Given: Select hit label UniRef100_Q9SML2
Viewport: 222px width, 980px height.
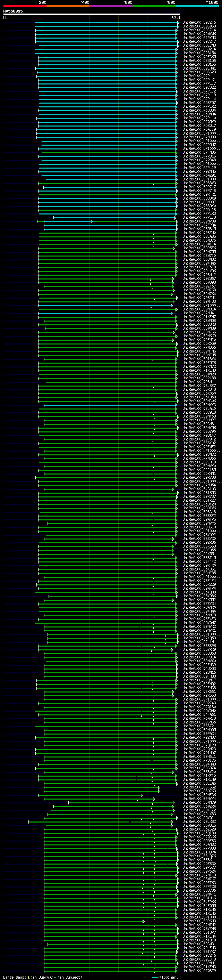Looking at the screenshot, I should click(199, 275).
